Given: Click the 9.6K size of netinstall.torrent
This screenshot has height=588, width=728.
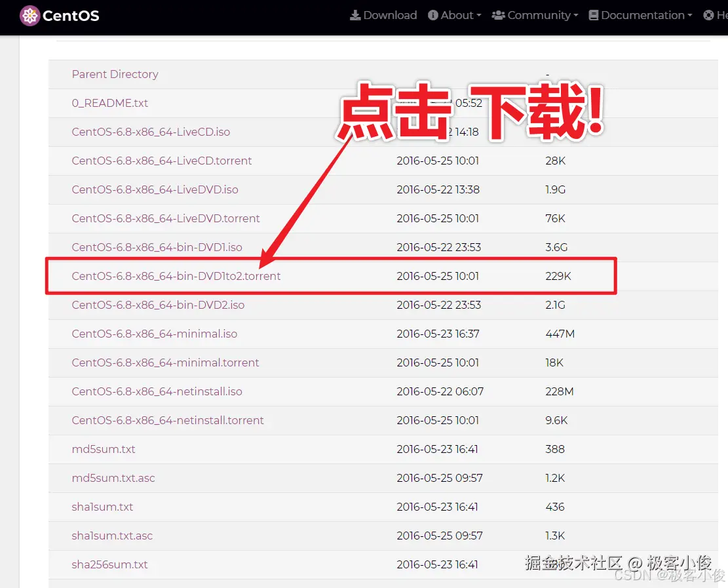Looking at the screenshot, I should pyautogui.click(x=556, y=420).
